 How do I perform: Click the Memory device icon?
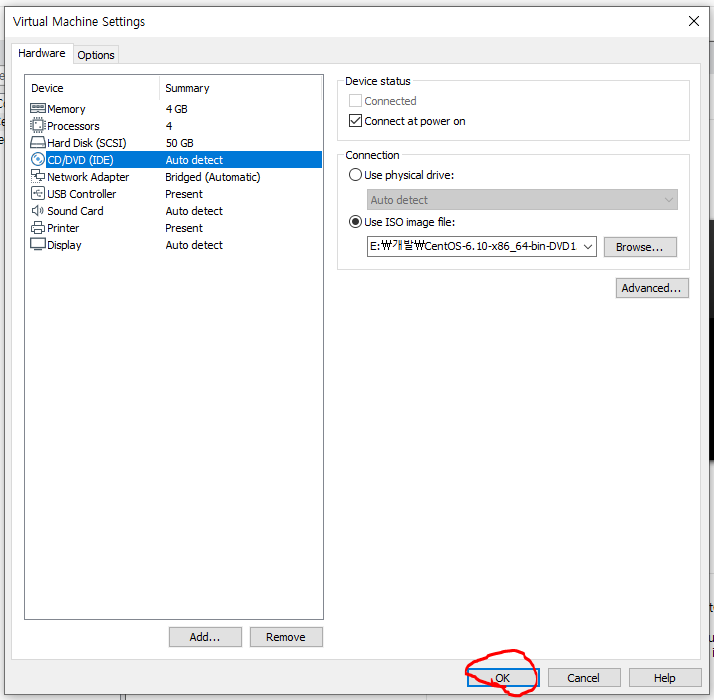click(x=38, y=108)
